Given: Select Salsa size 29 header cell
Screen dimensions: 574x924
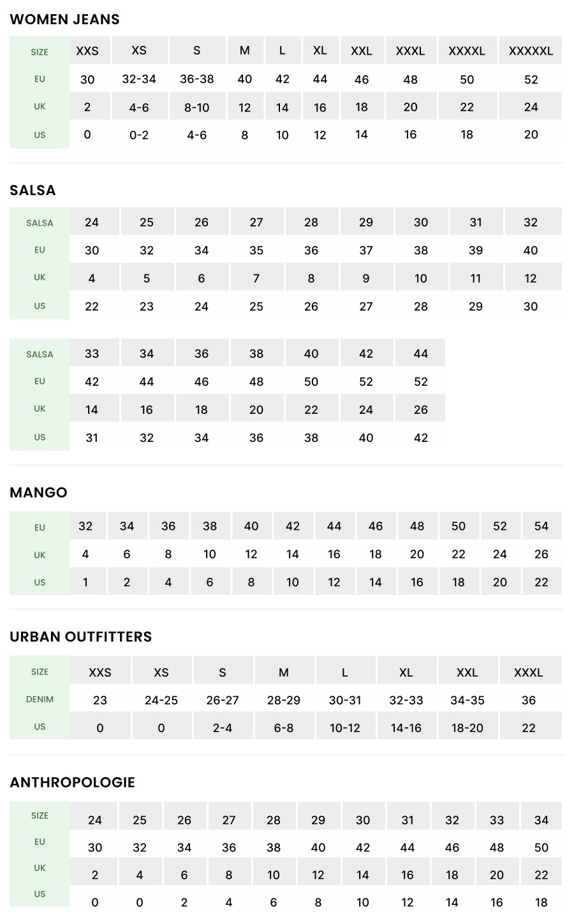Looking at the screenshot, I should (x=366, y=222).
